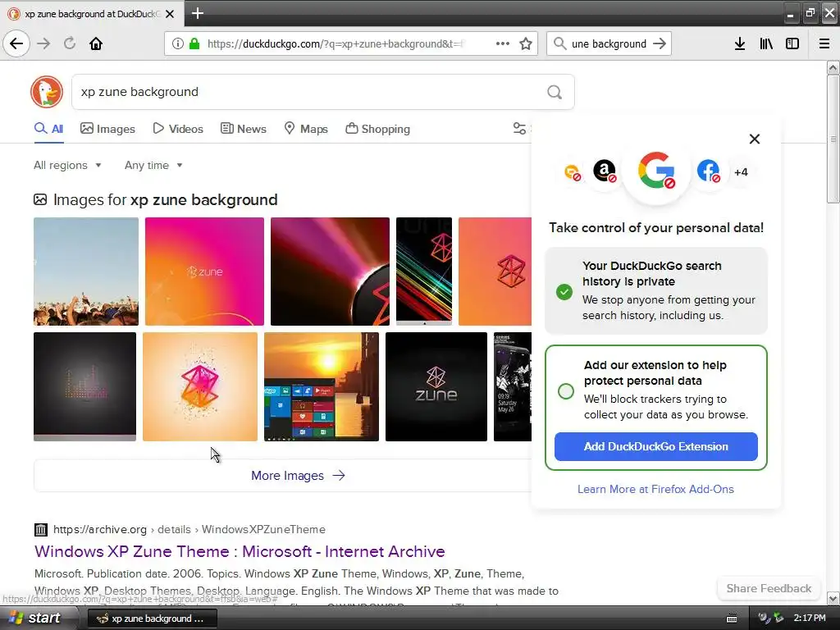The height and width of the screenshot is (630, 840).
Task: Click the Facebook tracker icon in popup
Action: 708,171
